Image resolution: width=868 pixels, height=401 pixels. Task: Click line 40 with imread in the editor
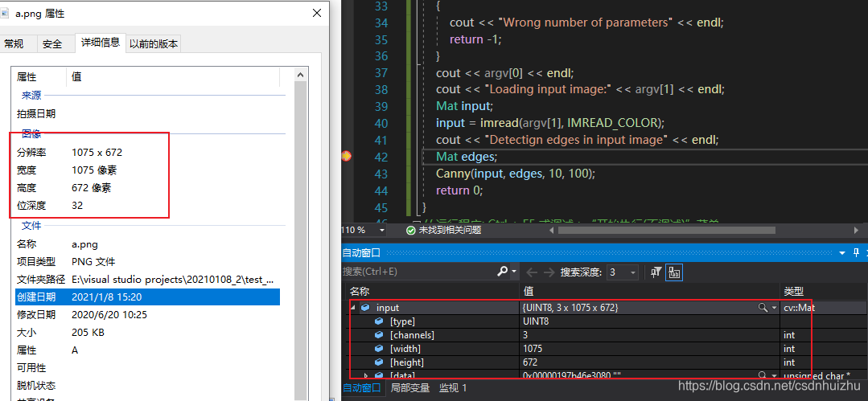[549, 122]
